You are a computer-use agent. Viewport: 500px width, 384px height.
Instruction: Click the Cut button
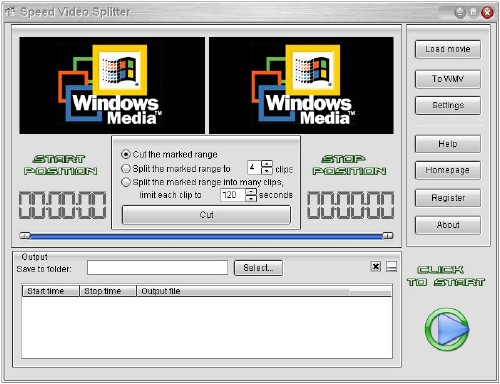[206, 215]
